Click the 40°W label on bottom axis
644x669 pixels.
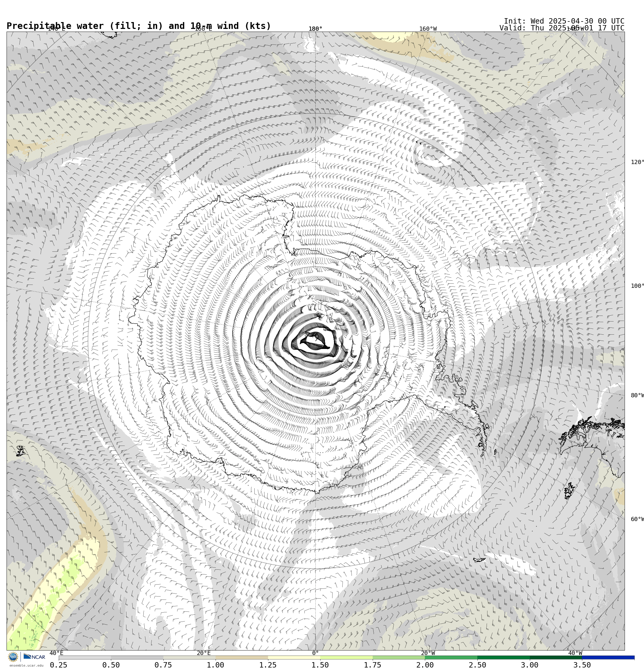pos(575,653)
